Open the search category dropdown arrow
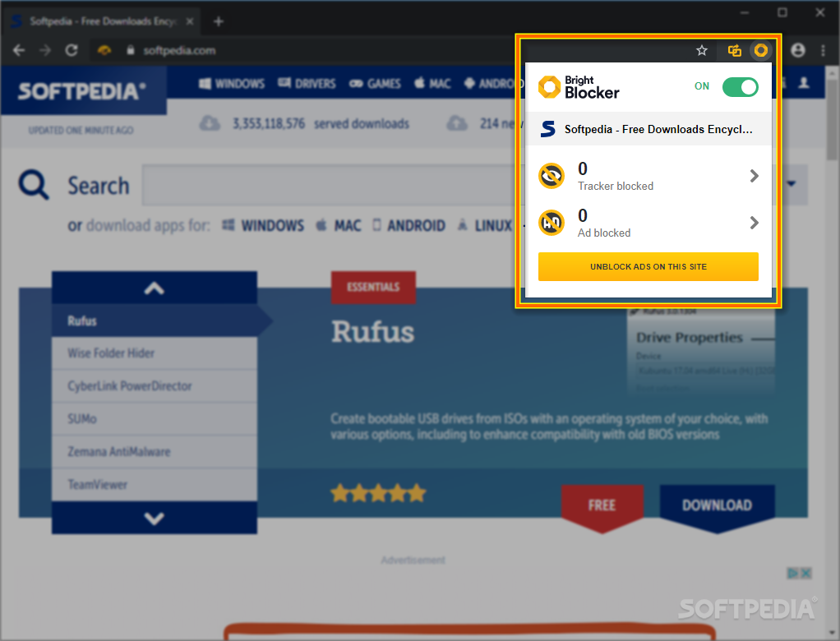Image resolution: width=840 pixels, height=641 pixels. click(x=792, y=184)
